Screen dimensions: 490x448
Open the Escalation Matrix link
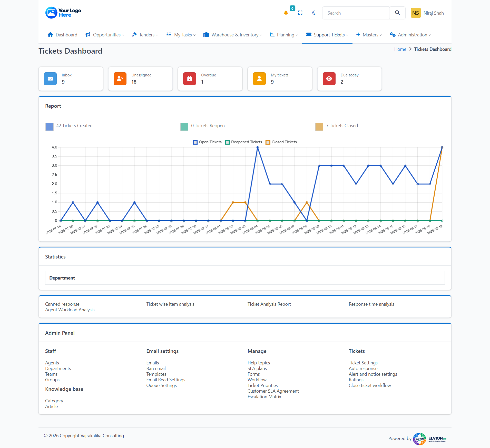[264, 397]
